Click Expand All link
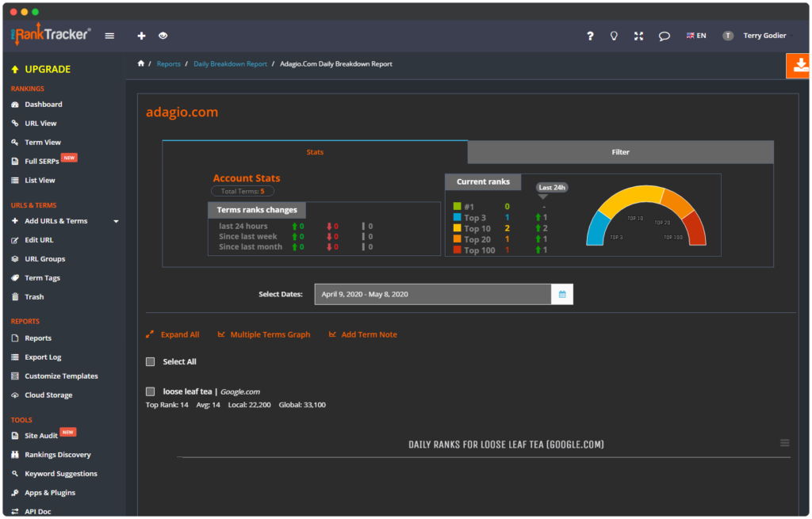812x519 pixels. tap(172, 335)
